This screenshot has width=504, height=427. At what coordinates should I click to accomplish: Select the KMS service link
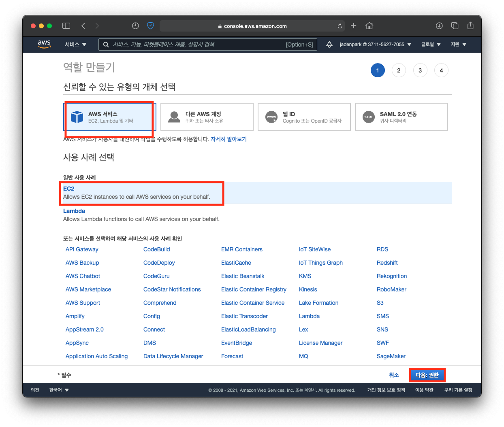[x=305, y=276]
